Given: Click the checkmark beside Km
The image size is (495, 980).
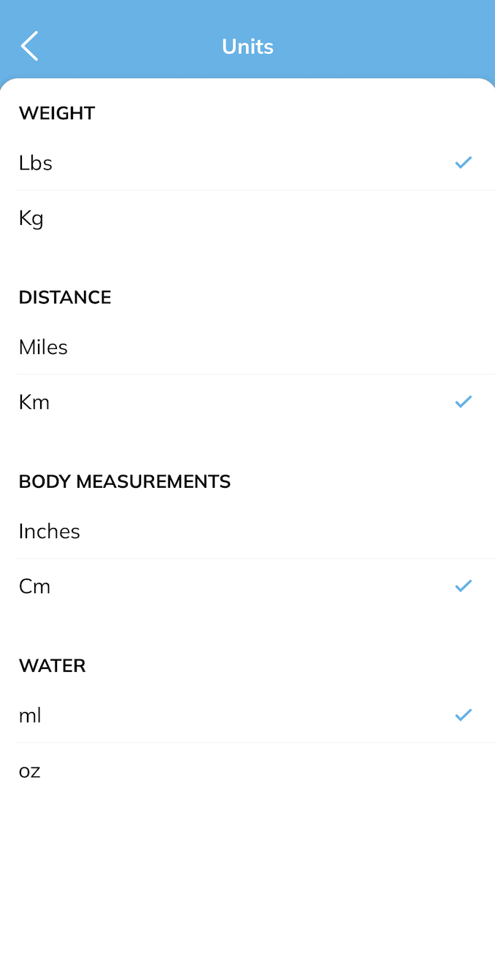Looking at the screenshot, I should click(x=463, y=402).
